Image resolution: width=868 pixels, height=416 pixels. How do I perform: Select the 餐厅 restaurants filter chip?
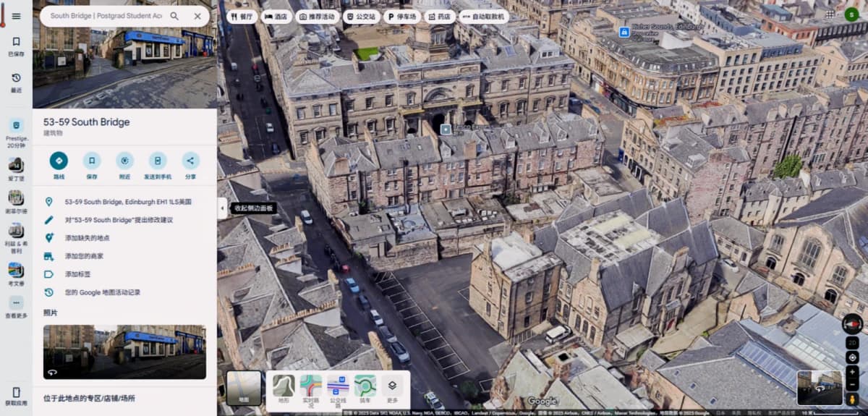coord(242,16)
